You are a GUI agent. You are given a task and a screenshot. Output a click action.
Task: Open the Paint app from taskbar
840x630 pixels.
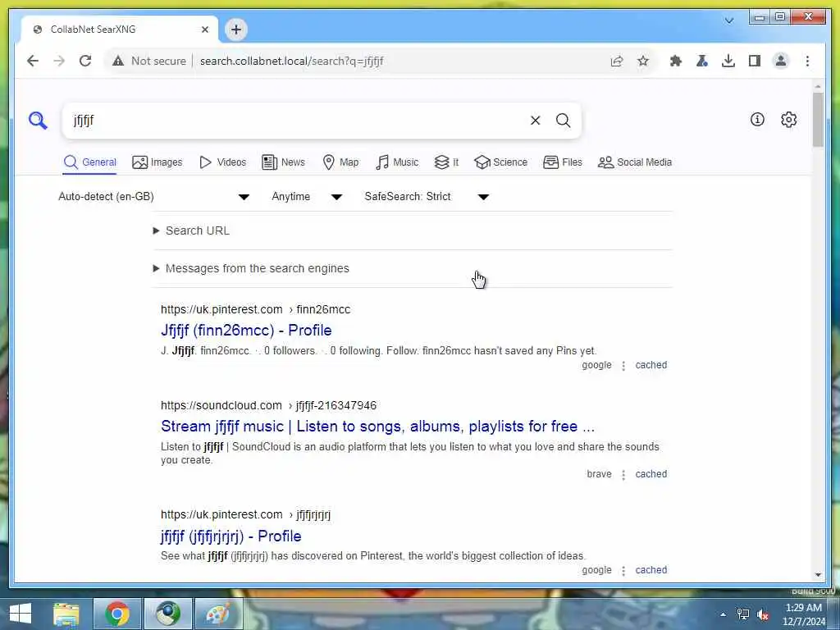click(218, 614)
